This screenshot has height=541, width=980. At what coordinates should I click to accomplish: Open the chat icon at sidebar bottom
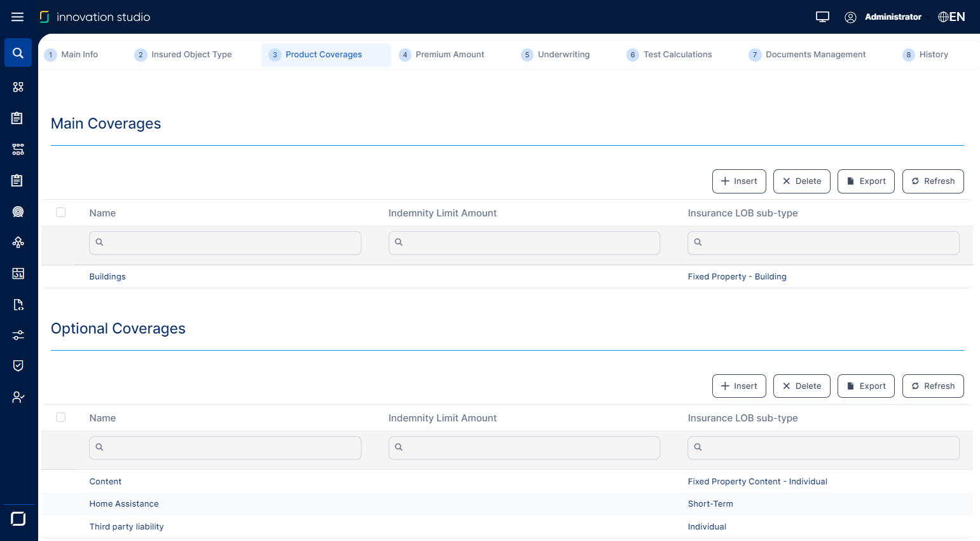pos(18,519)
